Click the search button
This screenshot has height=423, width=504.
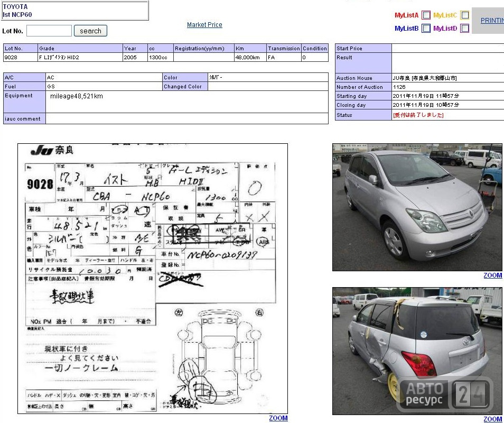click(x=91, y=31)
